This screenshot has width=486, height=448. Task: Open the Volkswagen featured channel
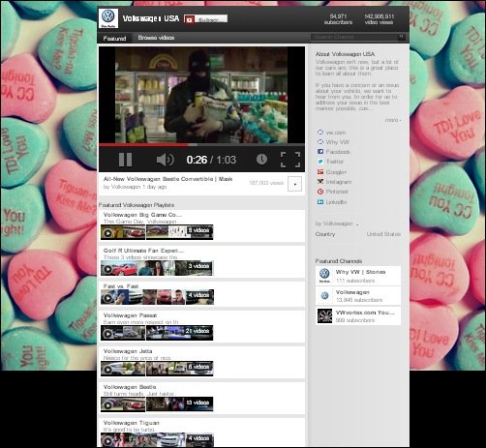352,292
